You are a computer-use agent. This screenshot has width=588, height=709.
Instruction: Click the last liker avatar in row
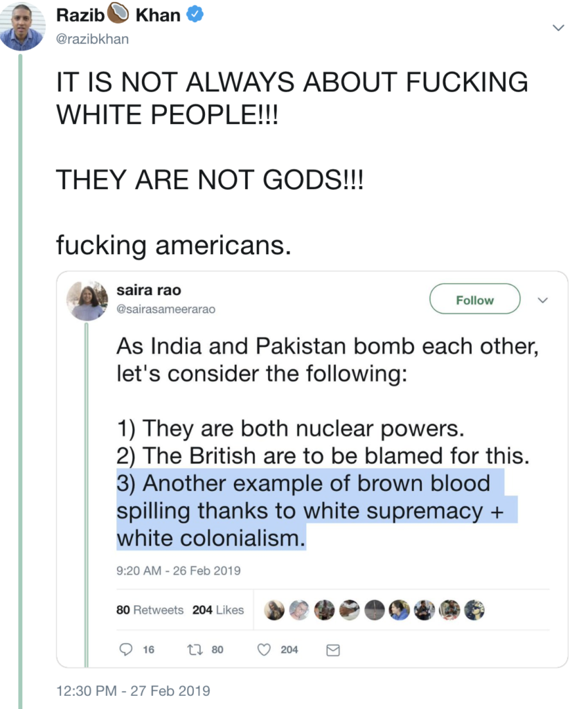click(474, 609)
